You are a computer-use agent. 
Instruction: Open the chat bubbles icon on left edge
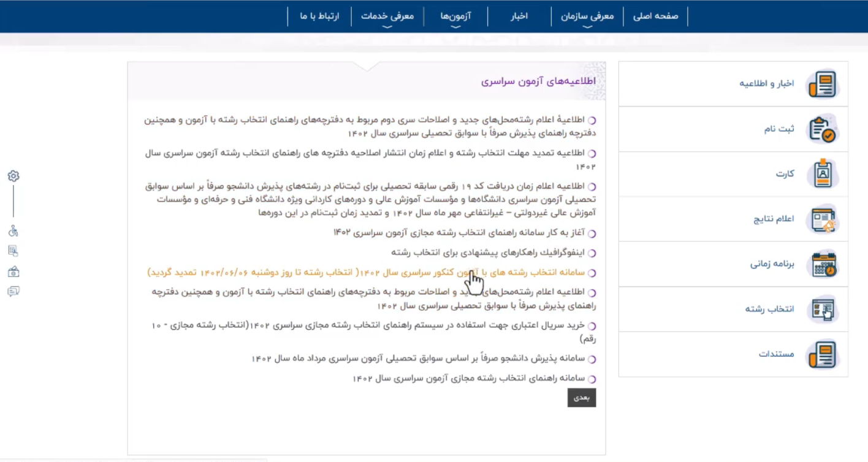click(x=13, y=292)
